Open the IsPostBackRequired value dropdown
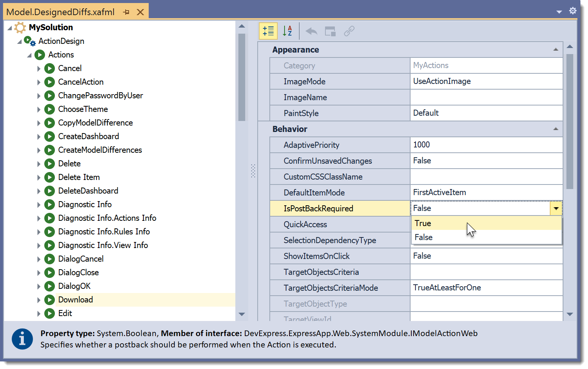 pyautogui.click(x=556, y=208)
